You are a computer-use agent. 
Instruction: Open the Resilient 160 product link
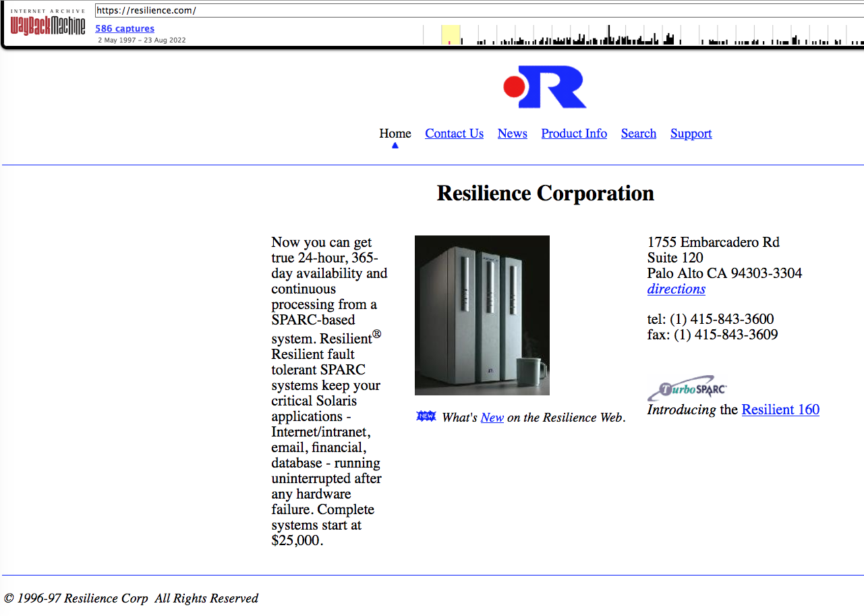[x=780, y=410]
